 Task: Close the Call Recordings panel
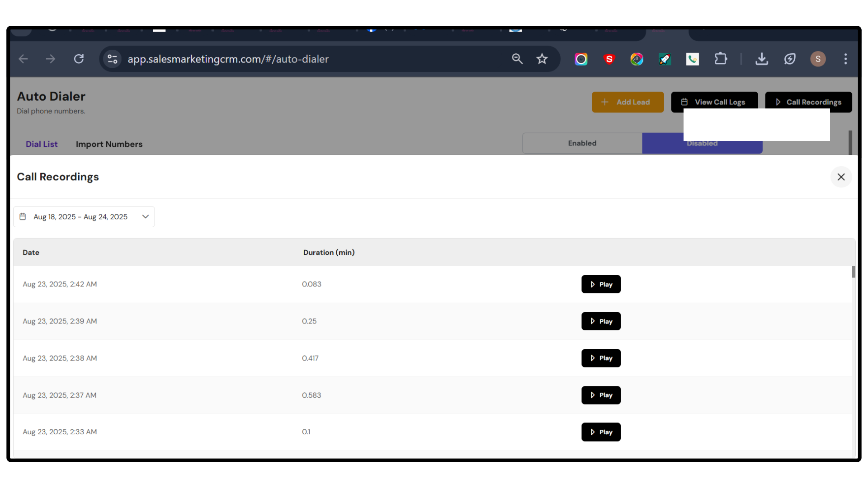(841, 177)
